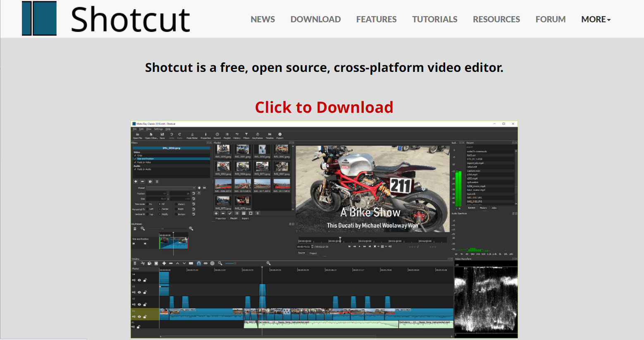Click the Play button under the preview

[360, 247]
